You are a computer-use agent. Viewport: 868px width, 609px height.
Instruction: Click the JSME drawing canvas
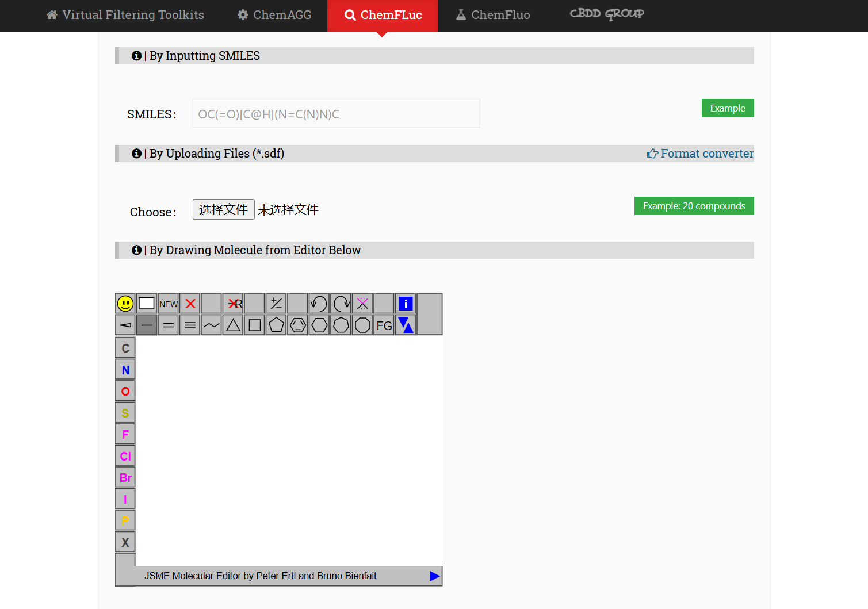coord(289,451)
